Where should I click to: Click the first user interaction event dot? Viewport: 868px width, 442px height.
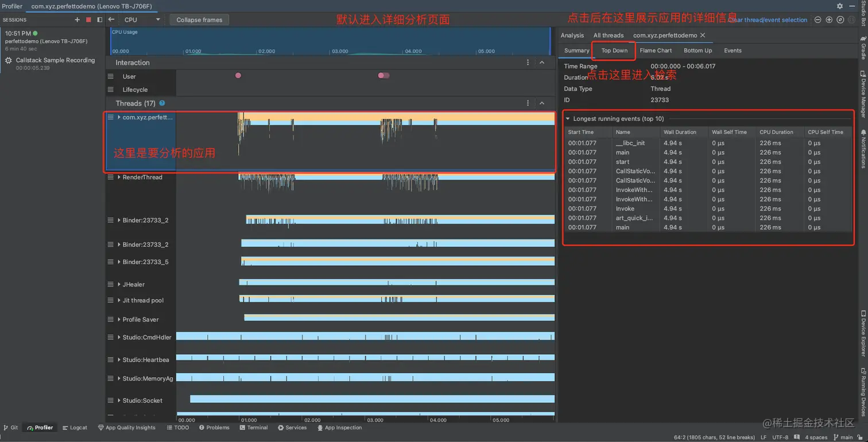(238, 76)
